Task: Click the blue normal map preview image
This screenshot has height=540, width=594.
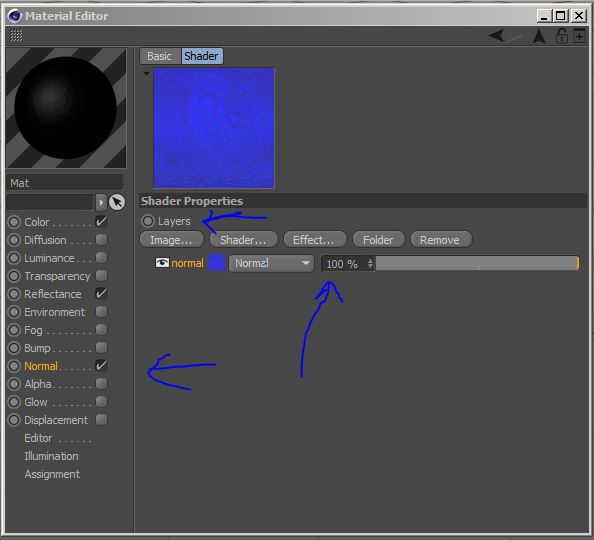Action: tap(214, 128)
